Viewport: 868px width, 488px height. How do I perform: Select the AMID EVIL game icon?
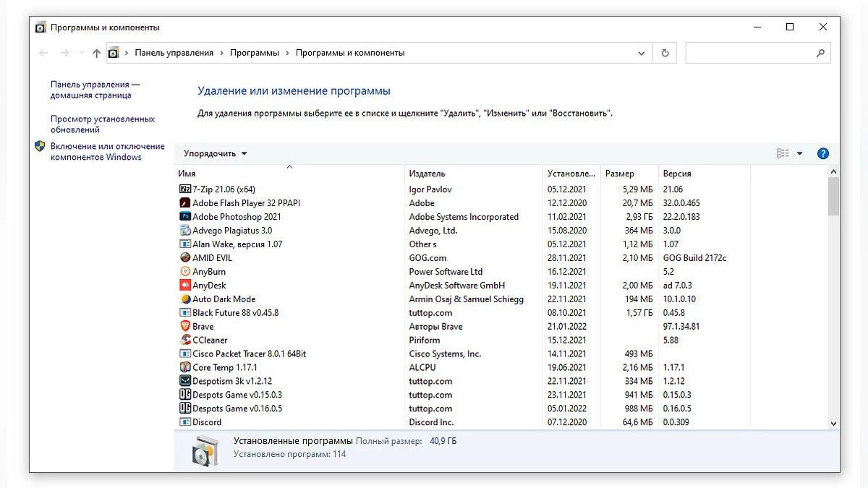point(185,258)
